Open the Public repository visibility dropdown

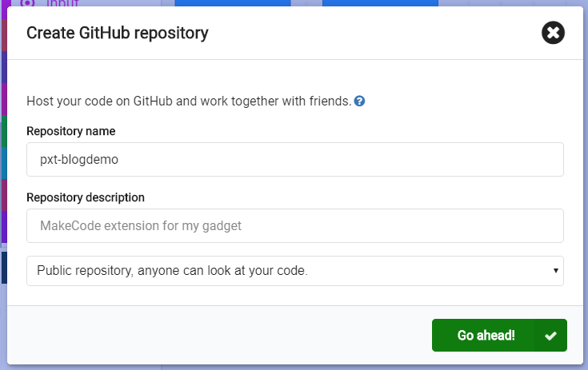pyautogui.click(x=294, y=271)
